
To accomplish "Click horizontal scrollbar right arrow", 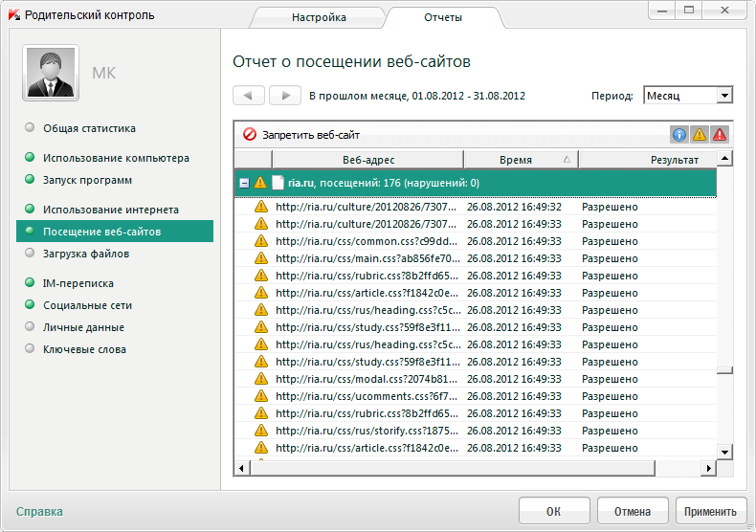I will click(x=708, y=468).
